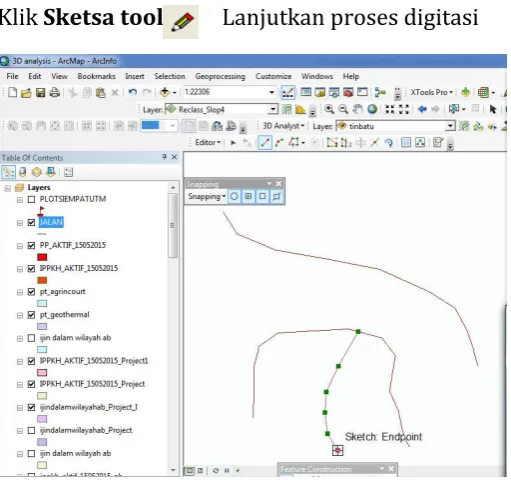Open the File menu

[12, 76]
